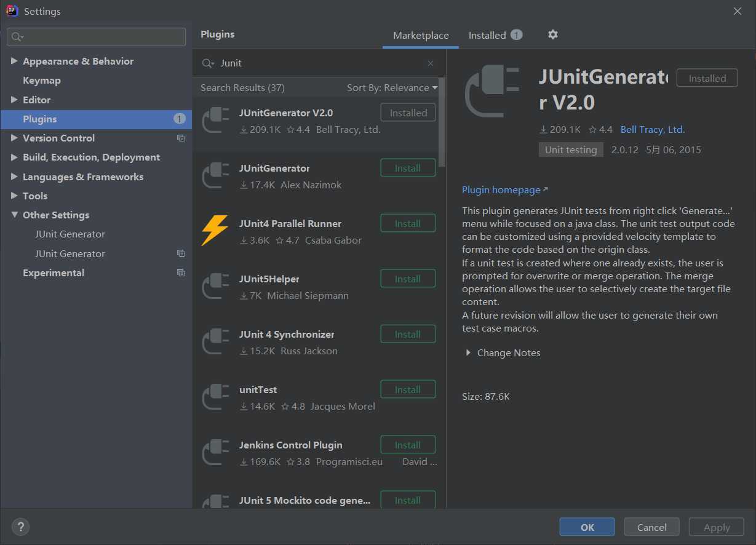Click the project-level icon beside second JUnit Generator
The image size is (756, 545).
click(181, 253)
